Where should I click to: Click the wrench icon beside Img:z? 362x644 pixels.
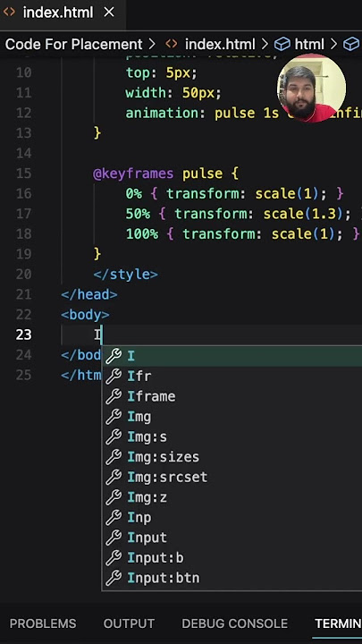(x=114, y=497)
